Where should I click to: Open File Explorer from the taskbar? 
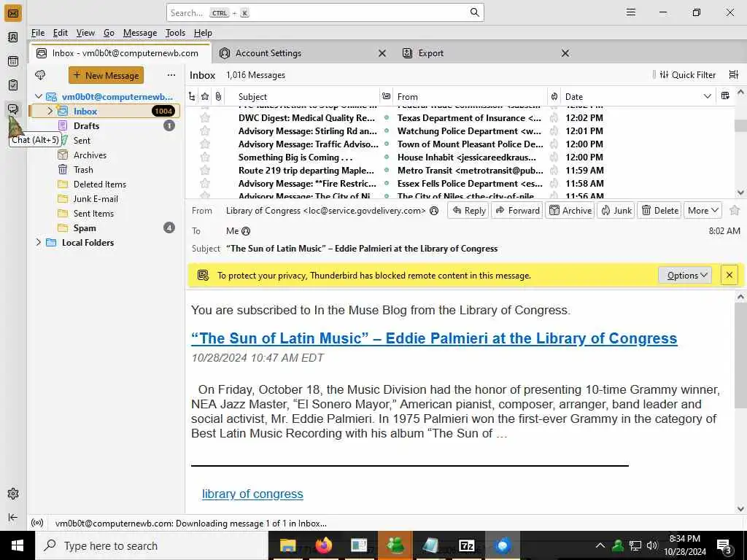[287, 545]
